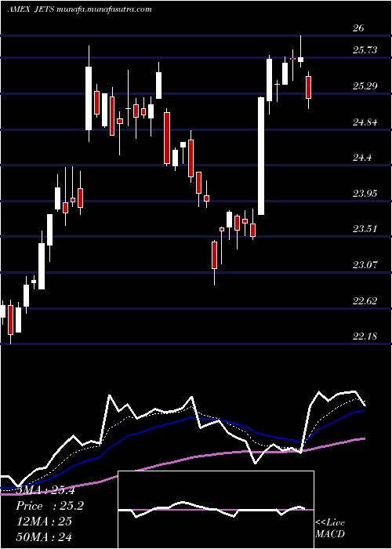
Task: Click the MACD inset mini chart
Action: tap(216, 510)
